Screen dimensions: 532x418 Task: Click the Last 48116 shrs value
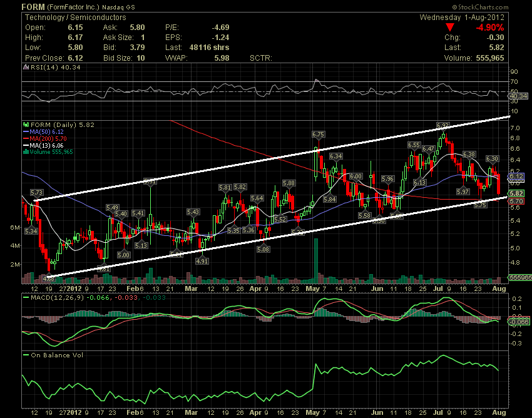click(x=209, y=47)
